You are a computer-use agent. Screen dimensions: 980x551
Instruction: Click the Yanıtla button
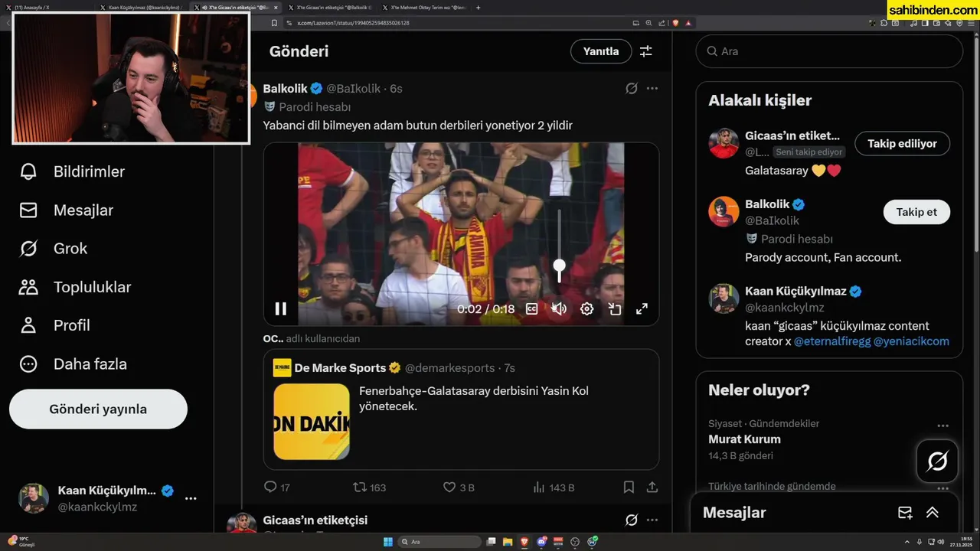[x=601, y=51]
